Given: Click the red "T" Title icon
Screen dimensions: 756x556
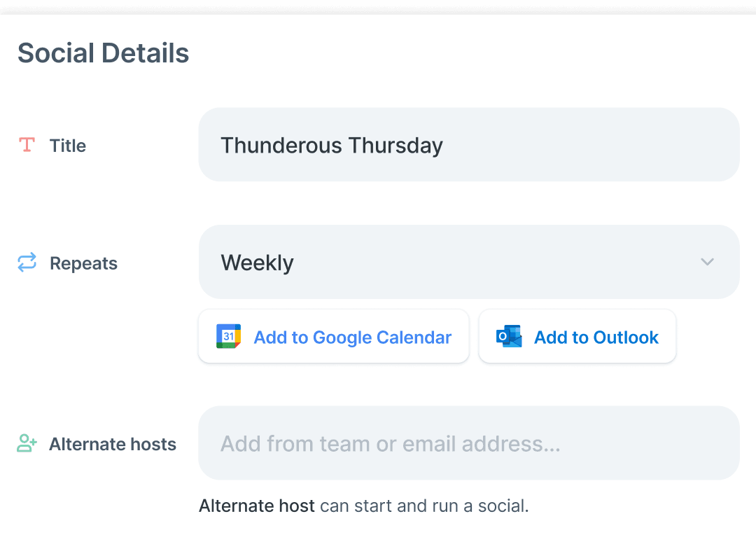Looking at the screenshot, I should 27,144.
